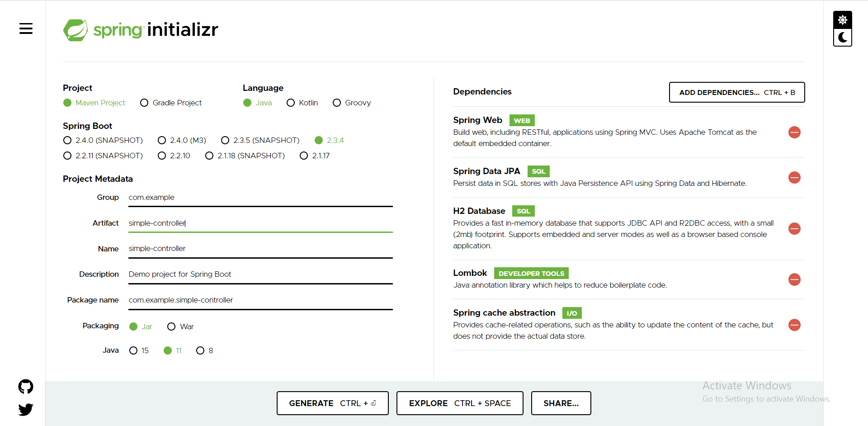Click the H2 Database dependency title

[x=479, y=211]
